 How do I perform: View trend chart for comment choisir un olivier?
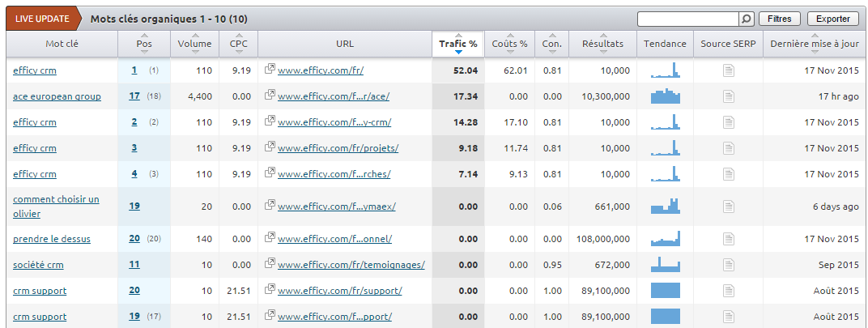point(666,206)
